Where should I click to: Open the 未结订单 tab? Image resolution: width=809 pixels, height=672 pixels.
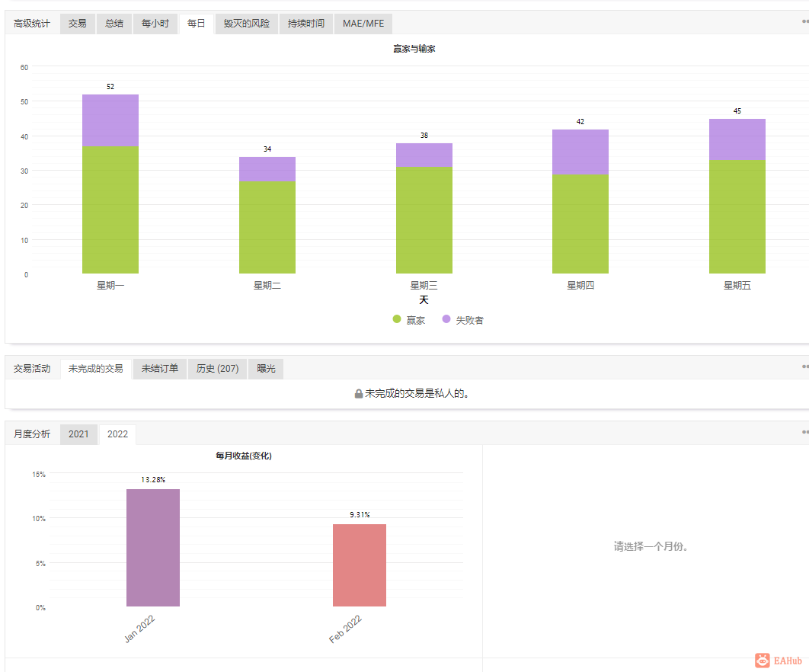tap(160, 369)
